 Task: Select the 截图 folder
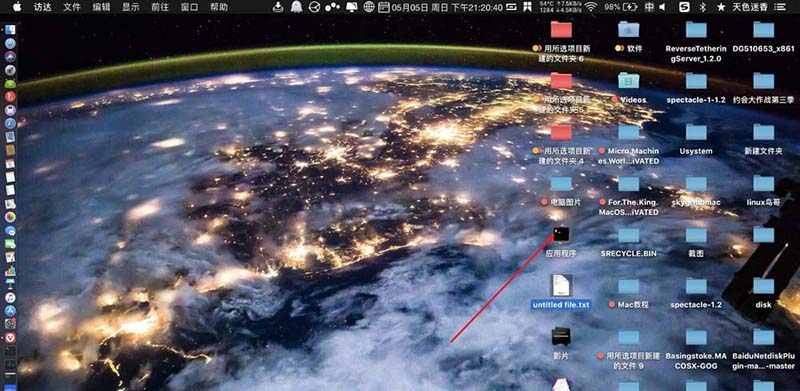click(x=696, y=235)
